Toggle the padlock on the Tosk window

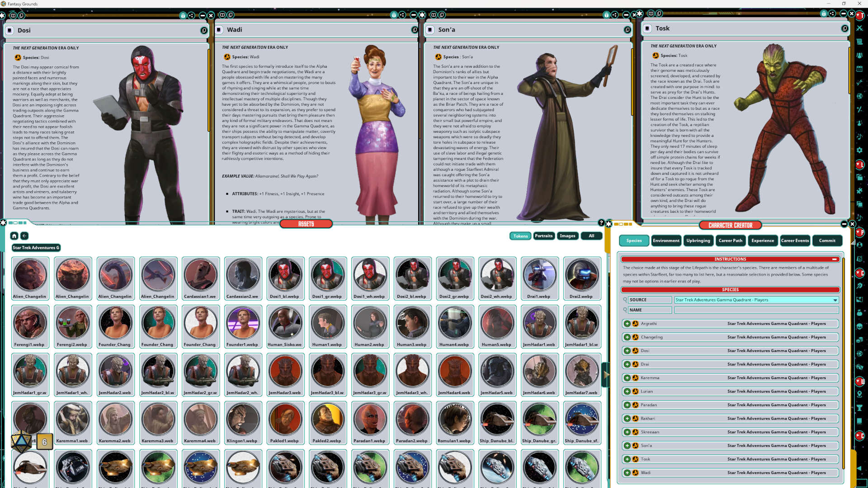click(x=824, y=15)
